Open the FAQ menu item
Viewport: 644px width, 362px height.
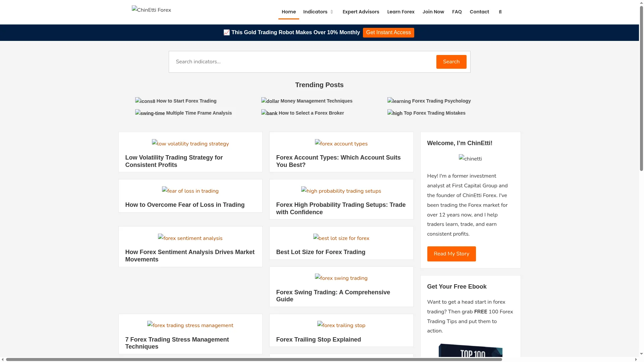coord(457,12)
